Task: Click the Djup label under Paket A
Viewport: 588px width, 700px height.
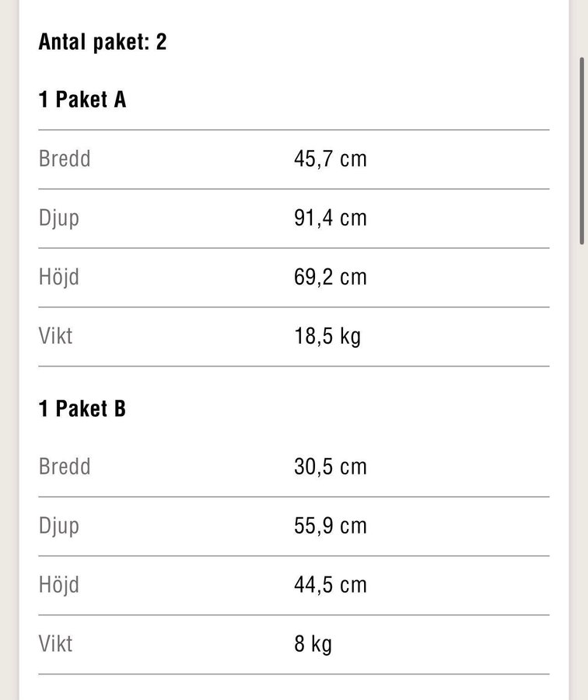Action: pyautogui.click(x=59, y=218)
